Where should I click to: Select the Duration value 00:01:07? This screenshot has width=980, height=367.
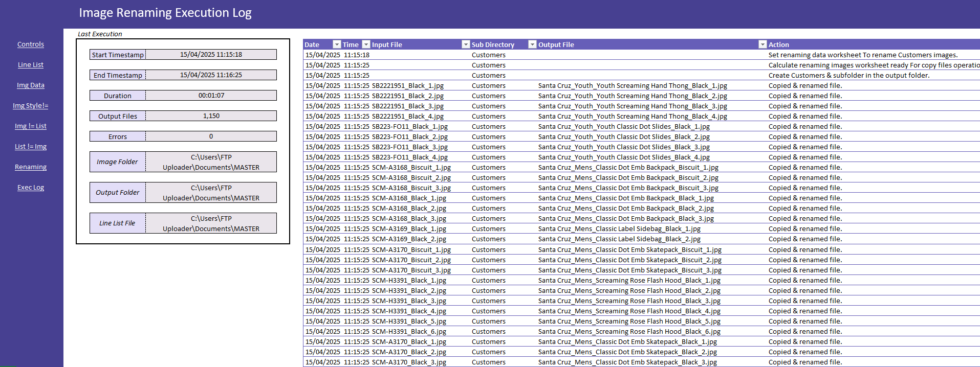click(x=211, y=96)
